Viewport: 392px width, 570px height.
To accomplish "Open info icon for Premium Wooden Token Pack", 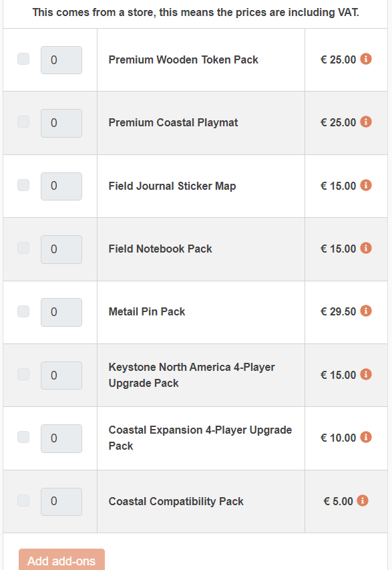I will click(x=366, y=59).
